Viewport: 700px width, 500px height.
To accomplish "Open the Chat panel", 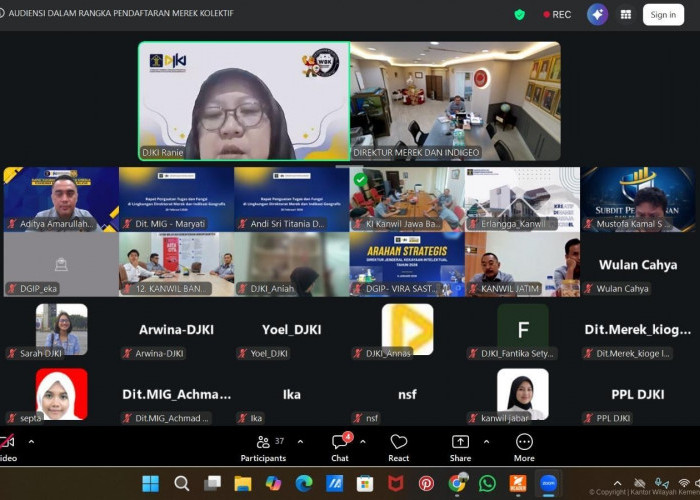I will click(340, 449).
